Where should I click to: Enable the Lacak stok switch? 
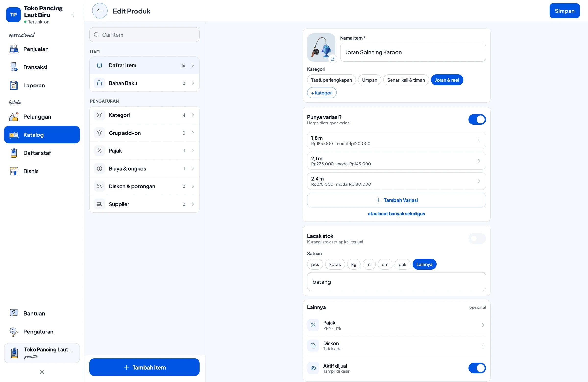pyautogui.click(x=477, y=238)
